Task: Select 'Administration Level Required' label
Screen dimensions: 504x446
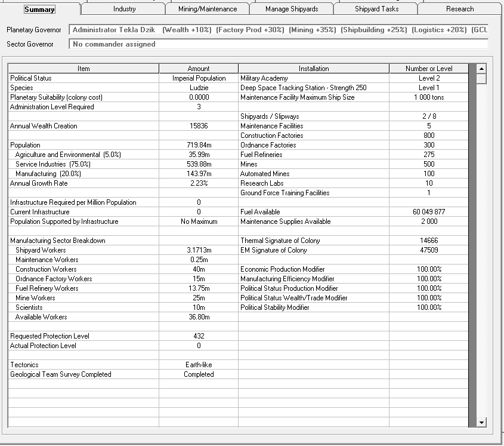Action: coord(52,107)
